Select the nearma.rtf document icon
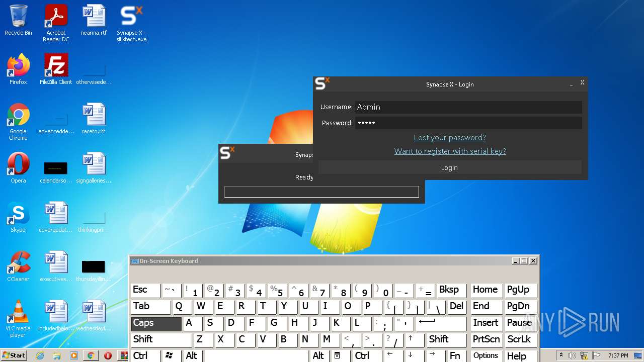Image resolution: width=644 pixels, height=362 pixels. pos(94,21)
